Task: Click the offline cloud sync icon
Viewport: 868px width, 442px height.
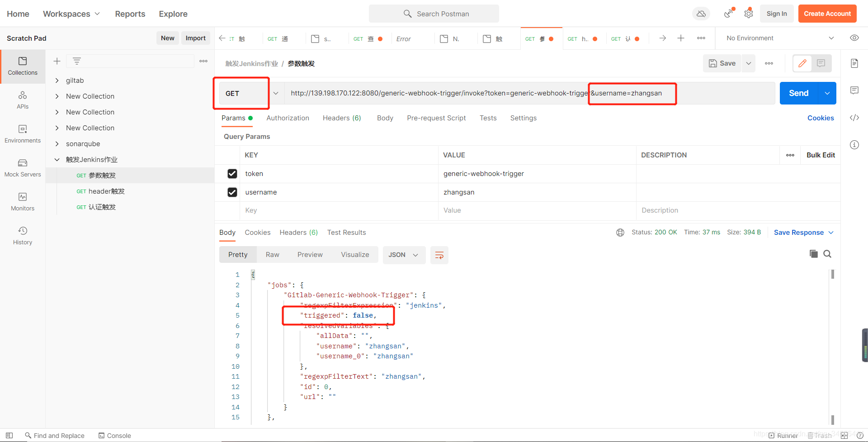Action: 701,14
